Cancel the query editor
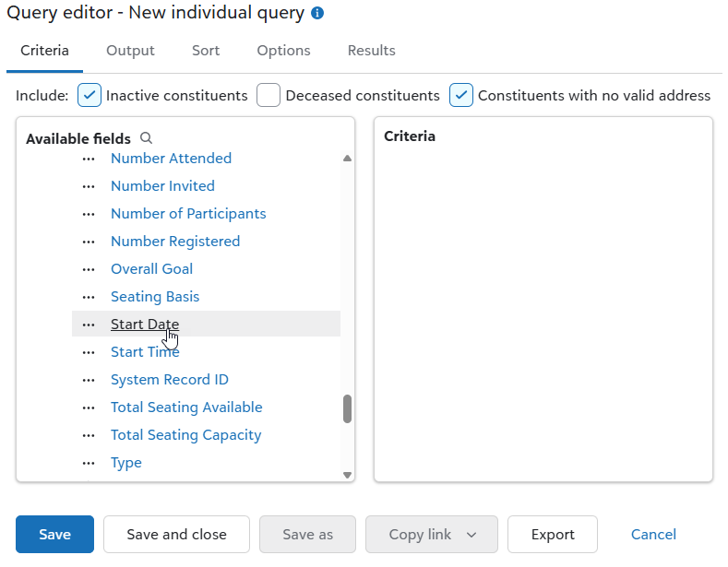 click(x=653, y=534)
